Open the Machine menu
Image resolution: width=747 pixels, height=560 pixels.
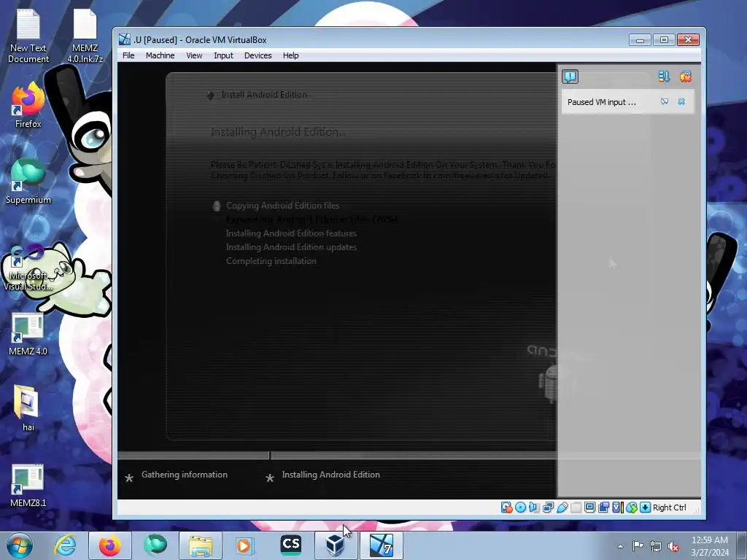[160, 55]
